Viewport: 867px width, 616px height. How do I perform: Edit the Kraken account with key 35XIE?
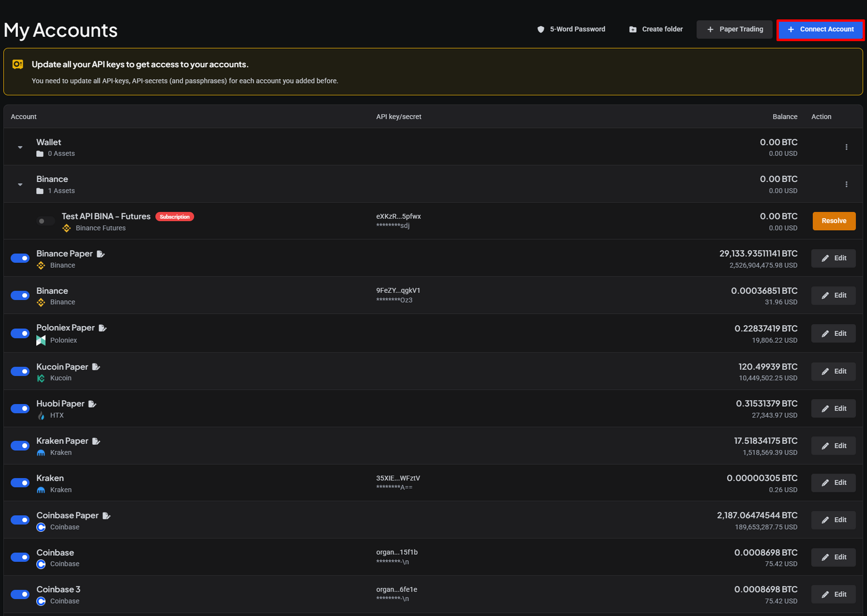[x=833, y=483]
